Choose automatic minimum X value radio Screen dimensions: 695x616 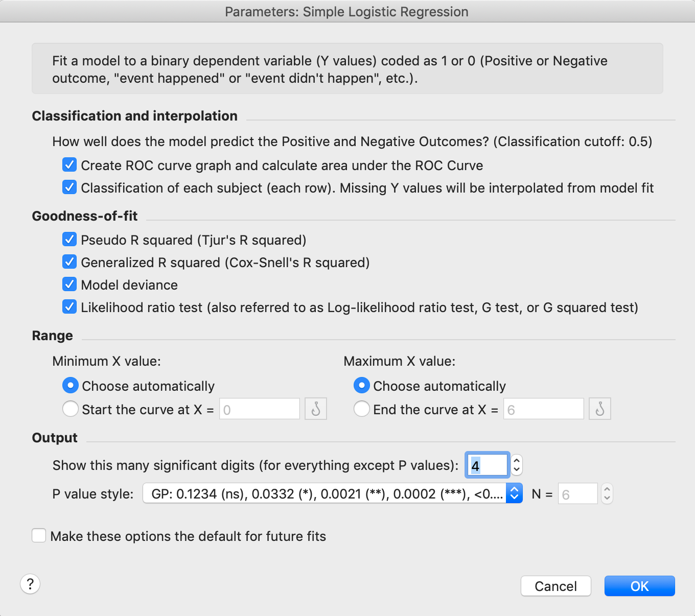[x=71, y=386]
